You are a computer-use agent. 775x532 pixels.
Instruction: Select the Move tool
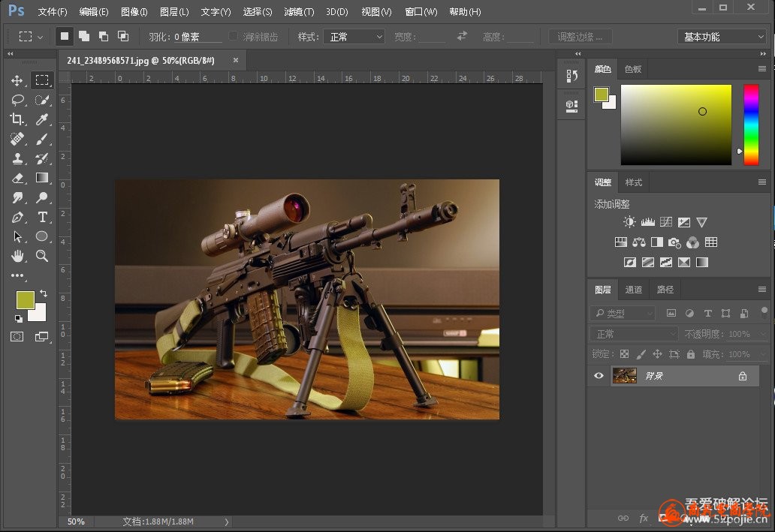click(x=17, y=80)
